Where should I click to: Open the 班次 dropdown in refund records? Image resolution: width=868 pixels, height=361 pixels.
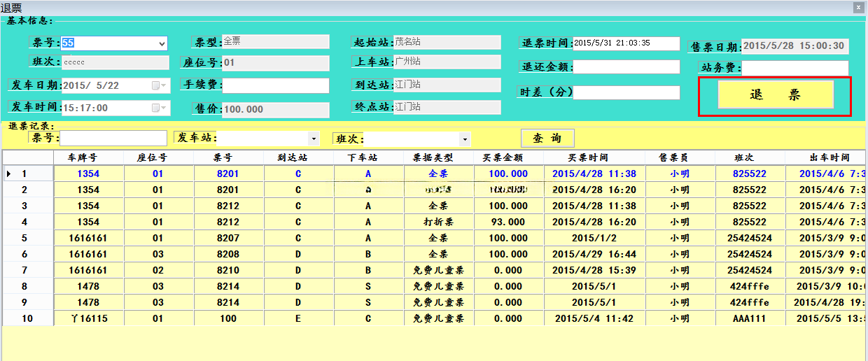coord(464,139)
